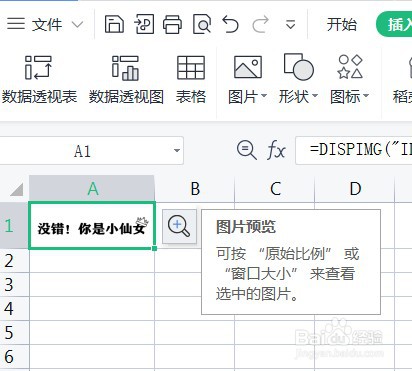The width and height of the screenshot is (412, 371).
Task: Select row 5 header
Action: tap(14, 332)
